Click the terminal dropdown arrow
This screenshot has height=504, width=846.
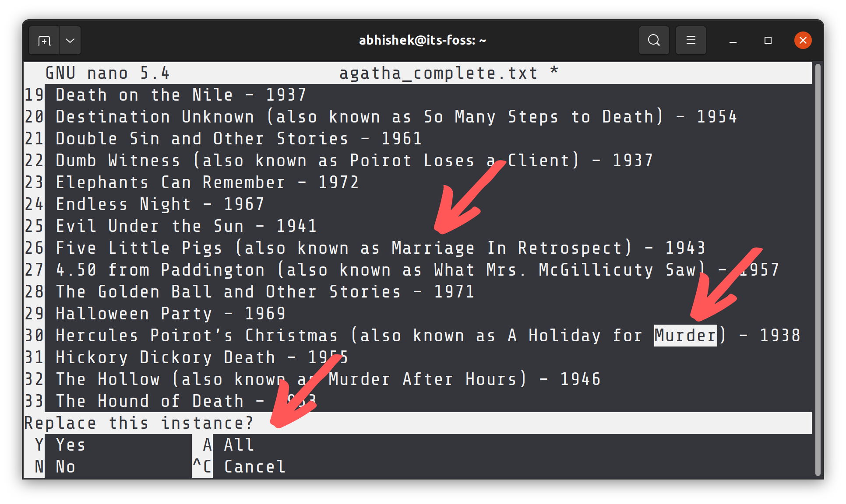[x=70, y=40]
